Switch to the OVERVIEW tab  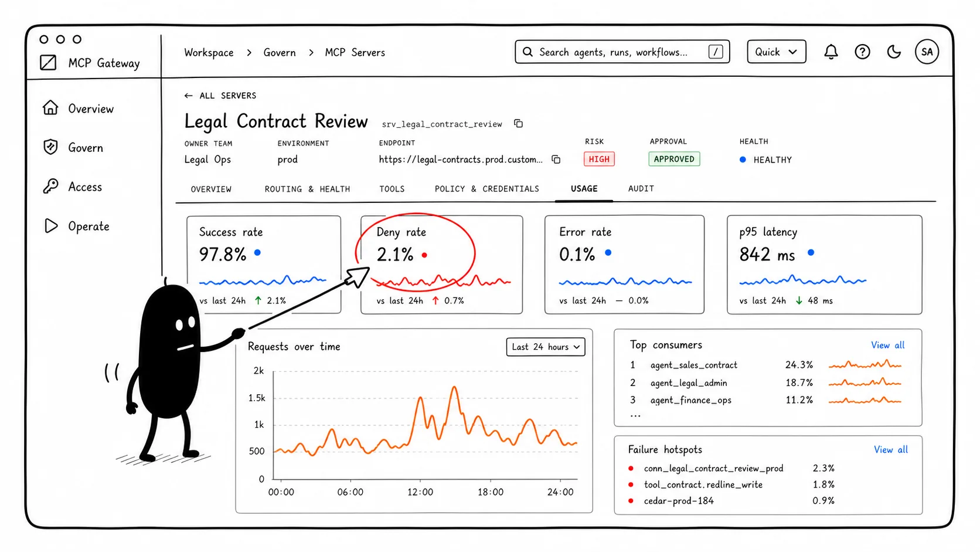[211, 189]
